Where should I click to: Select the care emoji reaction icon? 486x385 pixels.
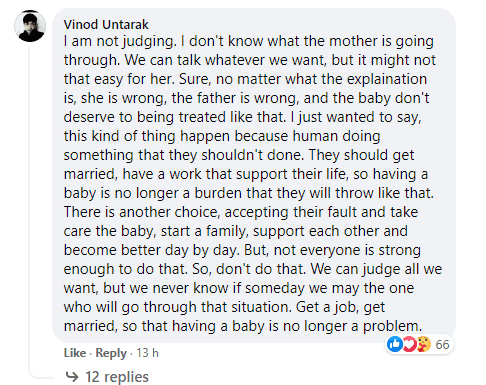coord(423,344)
